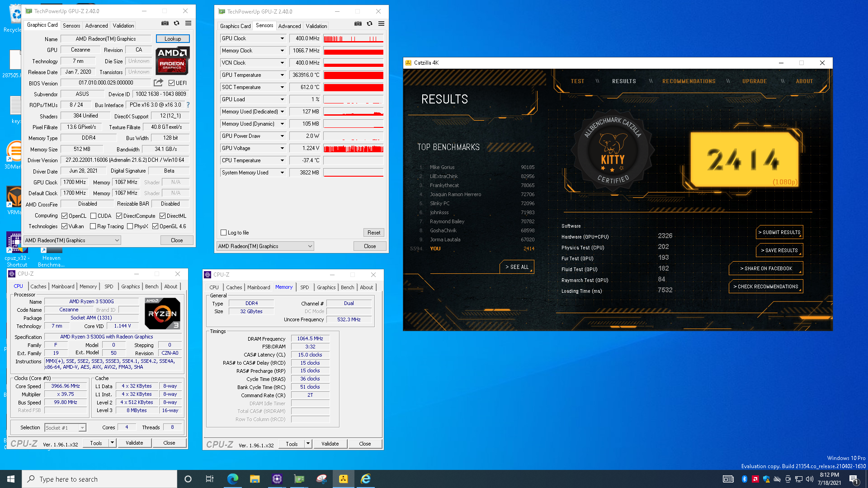
Task: Open Internet Explorer from the taskbar
Action: (x=365, y=479)
